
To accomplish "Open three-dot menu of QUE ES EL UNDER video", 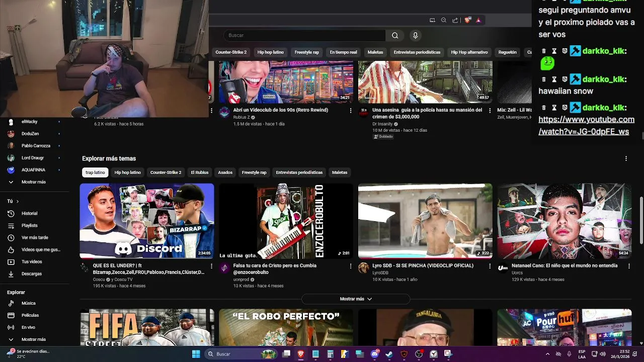I will pyautogui.click(x=211, y=265).
